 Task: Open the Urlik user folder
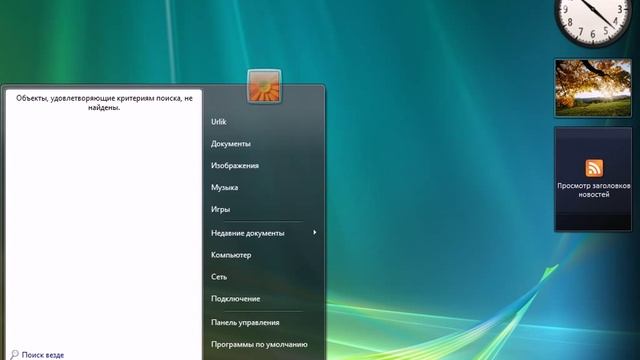click(218, 122)
